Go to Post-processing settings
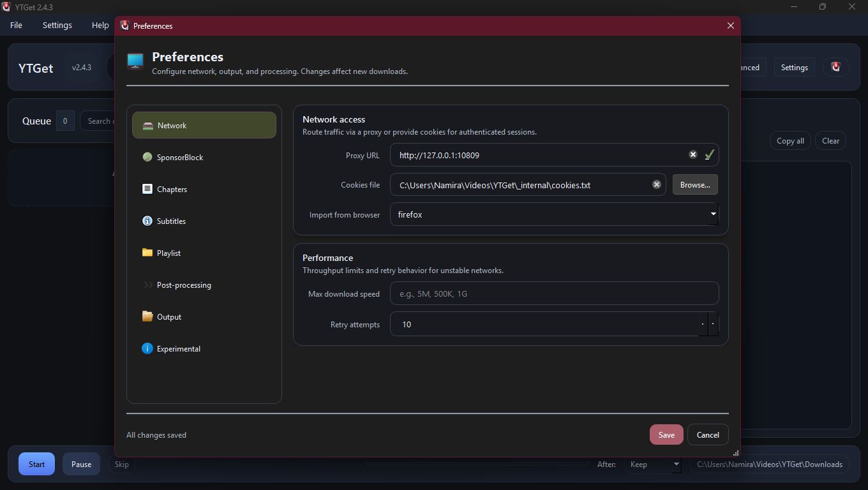The image size is (868, 490). tap(204, 285)
